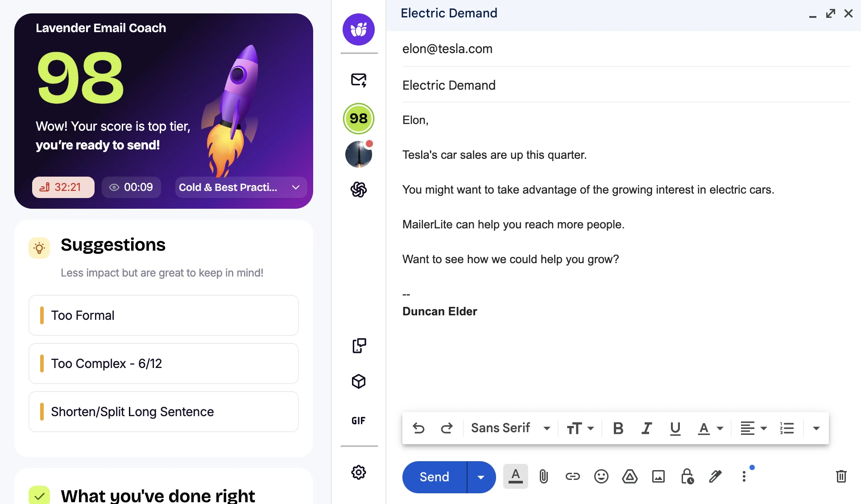Open the ChatGPT assistant icon
The width and height of the screenshot is (861, 504).
pos(359,190)
